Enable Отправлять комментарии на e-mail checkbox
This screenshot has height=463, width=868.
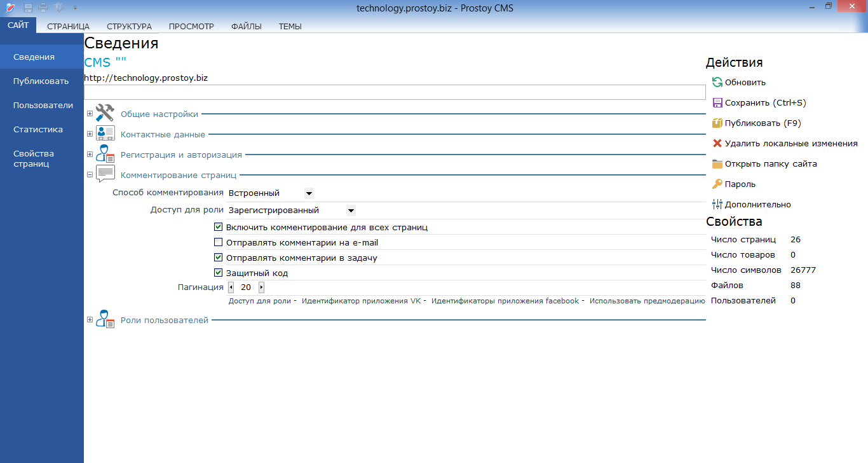pos(218,242)
